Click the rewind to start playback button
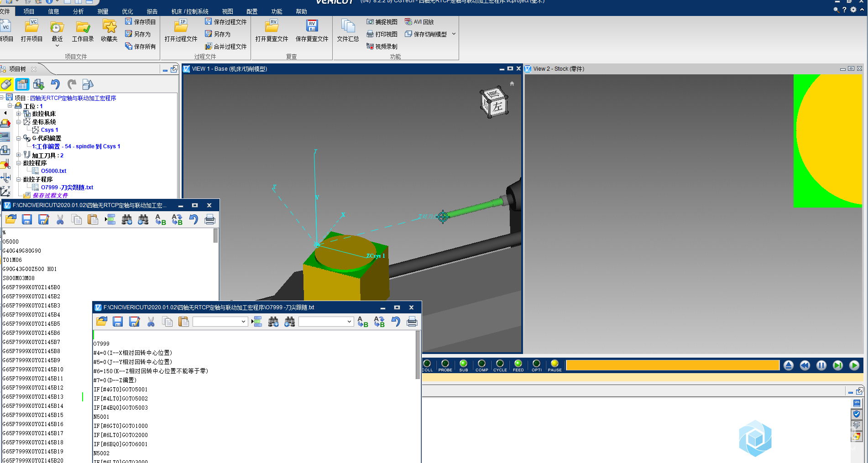The height and width of the screenshot is (463, 868). 805,365
